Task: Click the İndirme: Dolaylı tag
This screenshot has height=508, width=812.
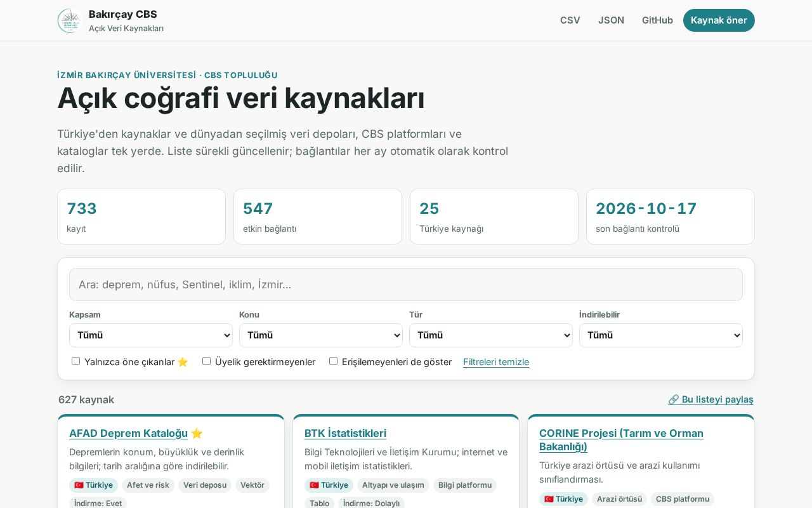Action: tap(371, 503)
